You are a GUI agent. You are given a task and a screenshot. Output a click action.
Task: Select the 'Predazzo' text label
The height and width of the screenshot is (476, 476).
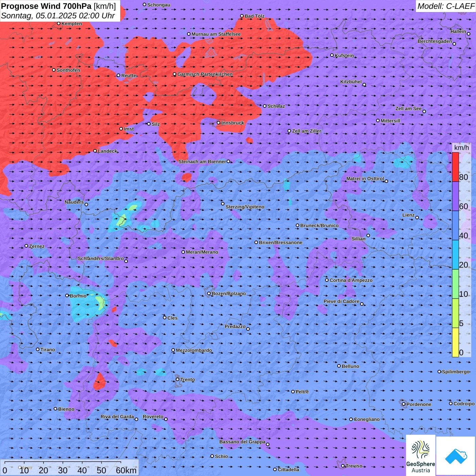pyautogui.click(x=235, y=326)
